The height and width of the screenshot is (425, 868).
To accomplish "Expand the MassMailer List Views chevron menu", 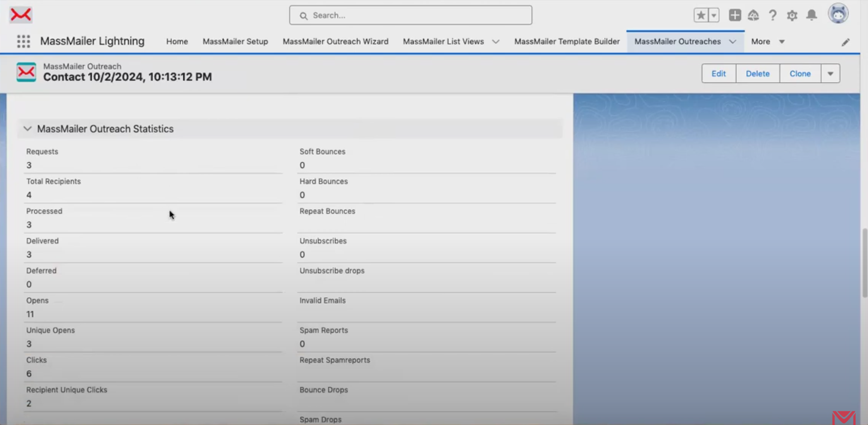I will 496,41.
